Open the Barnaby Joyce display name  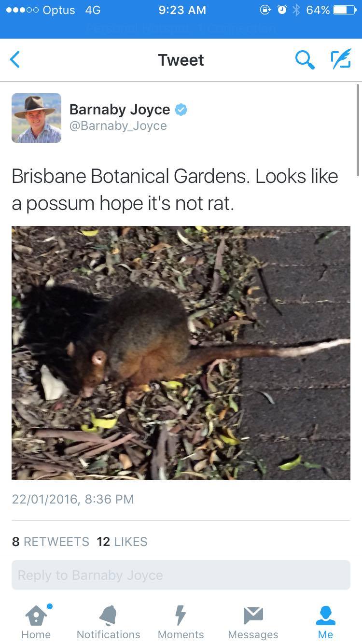[x=120, y=110]
